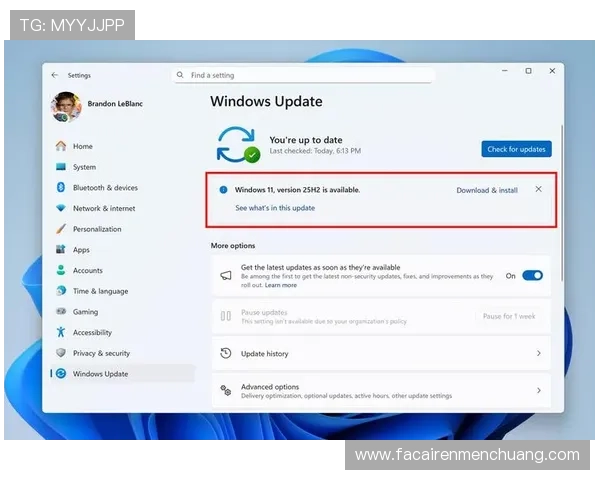Click the Home house icon
600x480 pixels.
point(61,146)
